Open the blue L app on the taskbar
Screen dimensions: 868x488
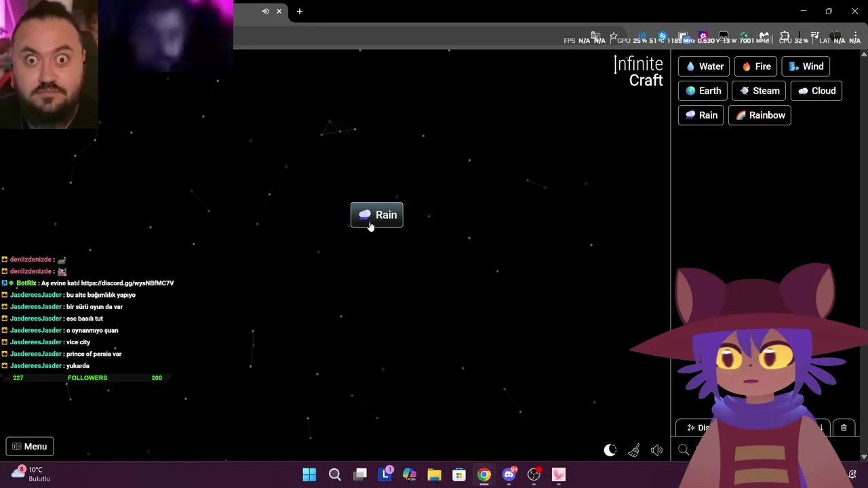pos(385,474)
